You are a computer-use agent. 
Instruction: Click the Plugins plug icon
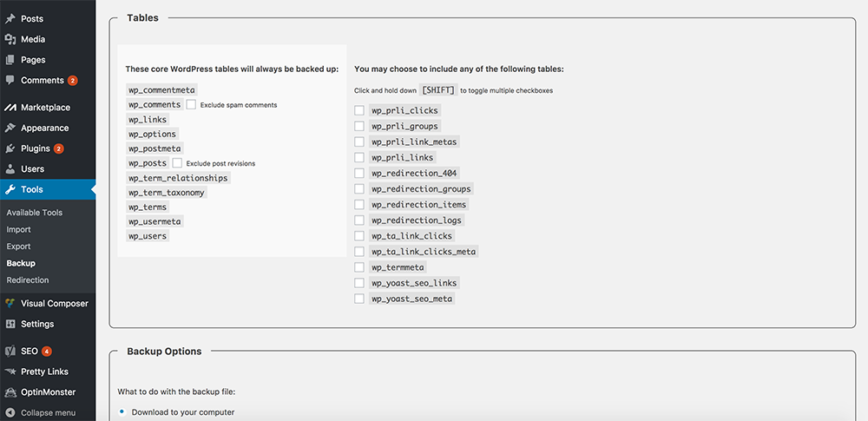tap(10, 148)
